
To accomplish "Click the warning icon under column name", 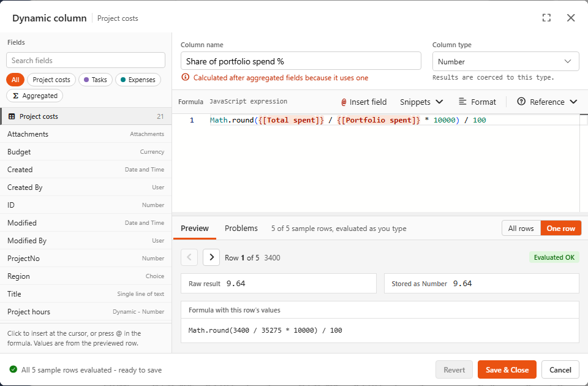I will pos(185,77).
